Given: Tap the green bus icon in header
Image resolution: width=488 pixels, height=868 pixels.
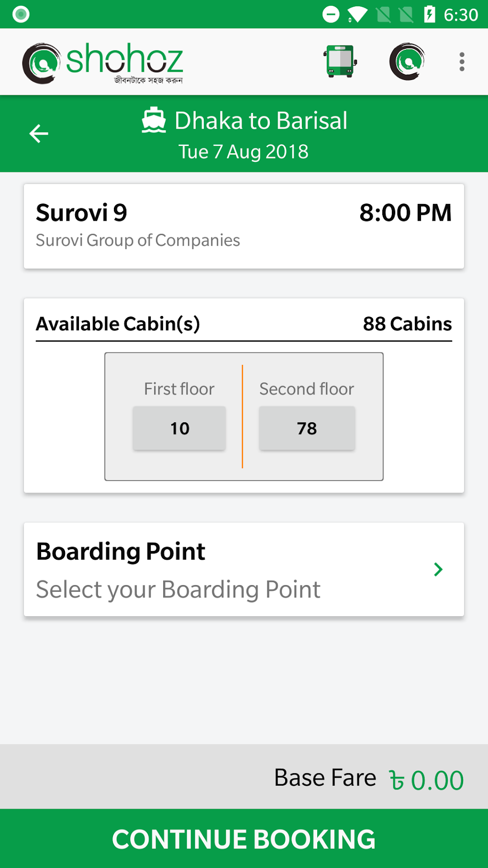Looking at the screenshot, I should click(x=340, y=61).
